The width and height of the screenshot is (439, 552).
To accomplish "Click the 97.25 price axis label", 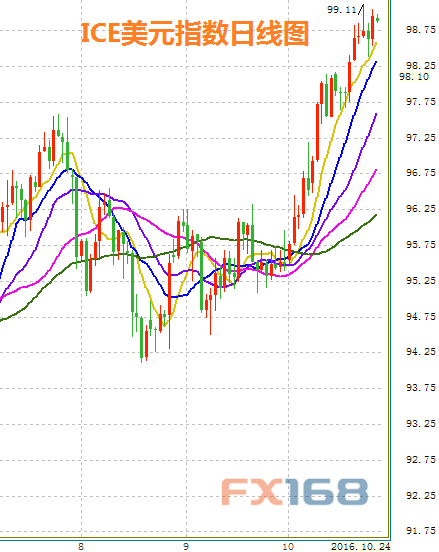I will 421,137.
